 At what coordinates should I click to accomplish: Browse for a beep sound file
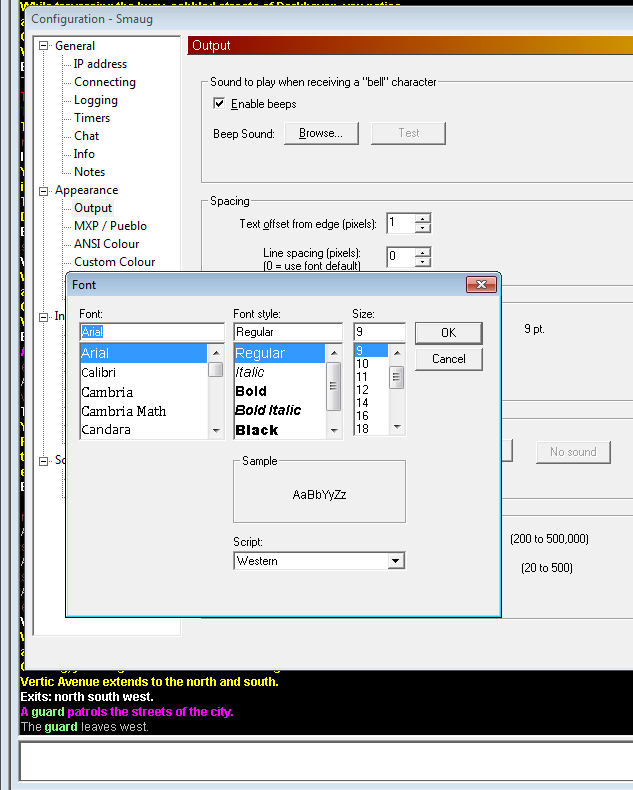pyautogui.click(x=321, y=133)
